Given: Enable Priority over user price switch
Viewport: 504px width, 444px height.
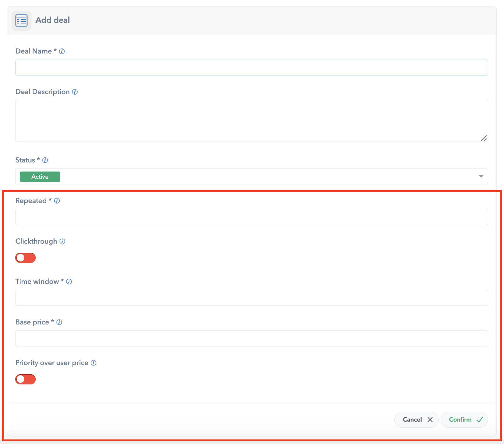Looking at the screenshot, I should tap(25, 379).
